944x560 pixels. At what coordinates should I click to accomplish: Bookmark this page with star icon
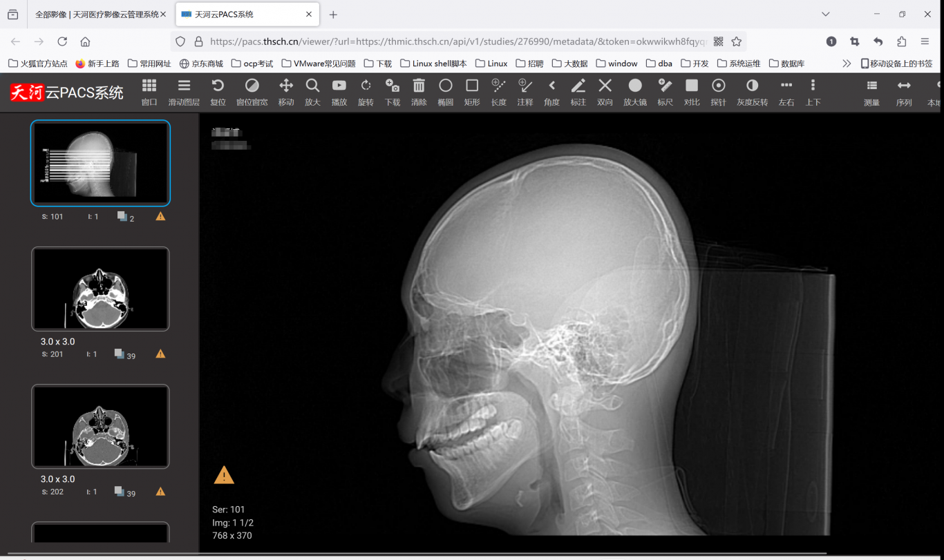[737, 41]
